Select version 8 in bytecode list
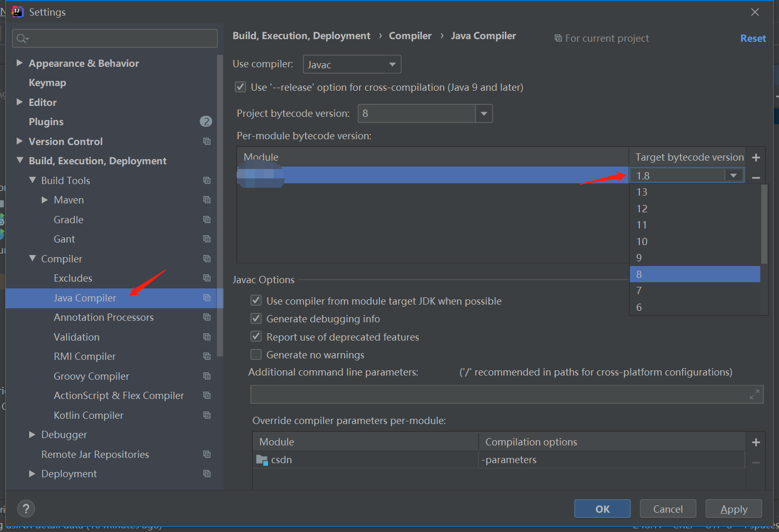Viewport: 779px width, 532px height. point(695,274)
